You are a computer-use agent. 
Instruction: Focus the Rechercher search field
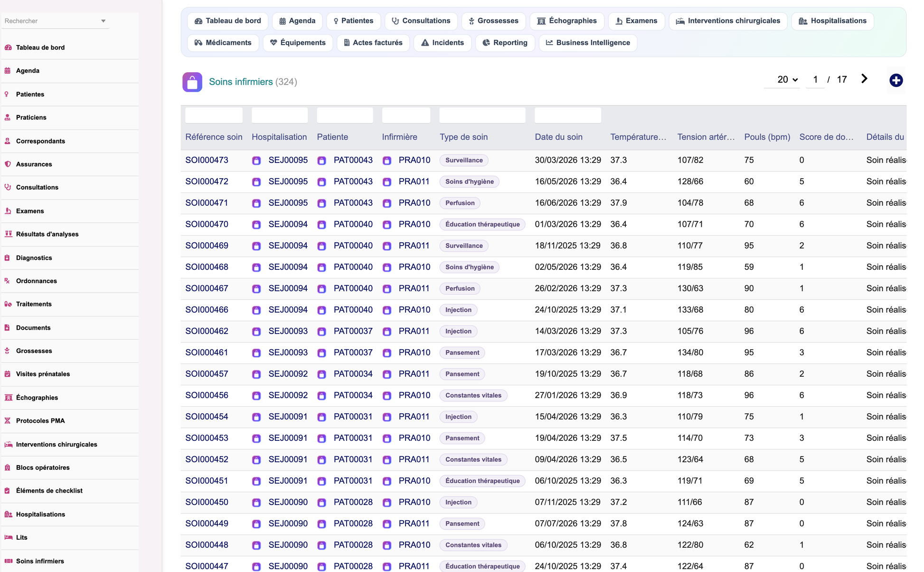tap(50, 21)
